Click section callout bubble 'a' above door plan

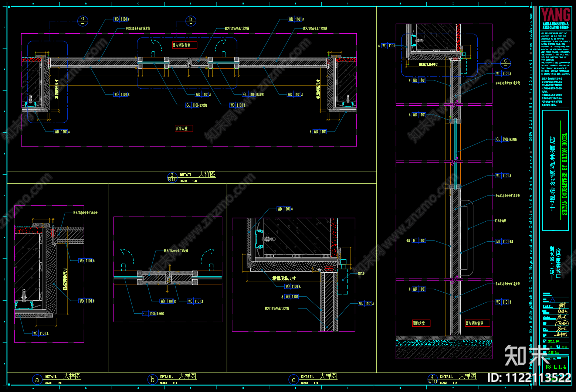tap(82, 20)
